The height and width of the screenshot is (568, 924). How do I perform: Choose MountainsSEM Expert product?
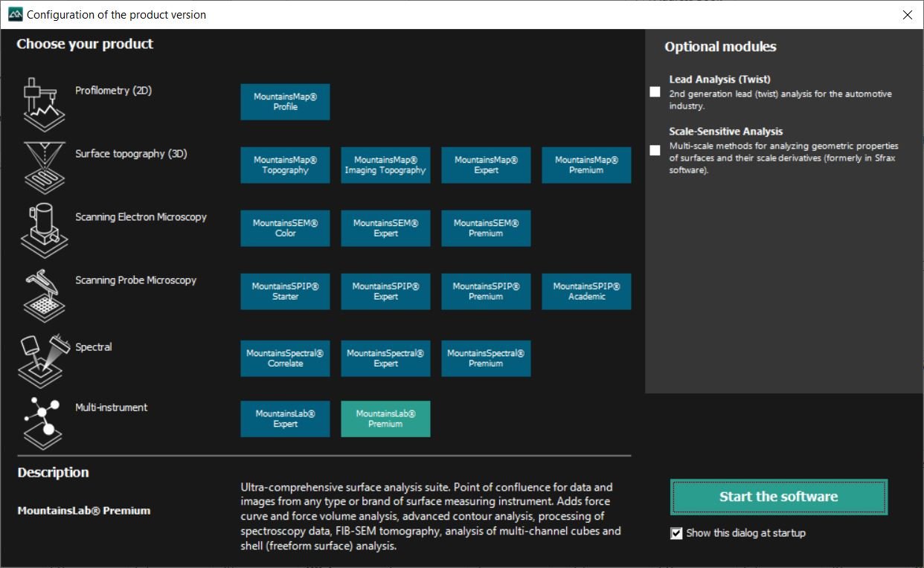pyautogui.click(x=385, y=228)
